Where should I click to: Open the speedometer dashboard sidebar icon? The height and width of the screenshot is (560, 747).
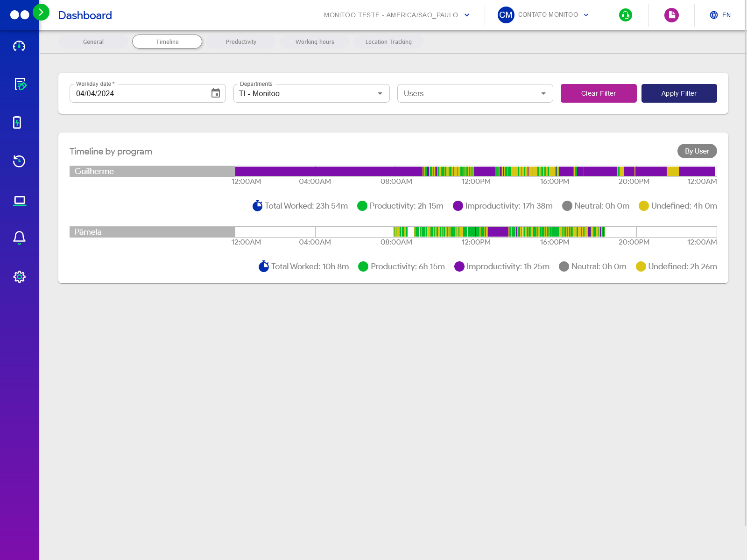coord(19,46)
